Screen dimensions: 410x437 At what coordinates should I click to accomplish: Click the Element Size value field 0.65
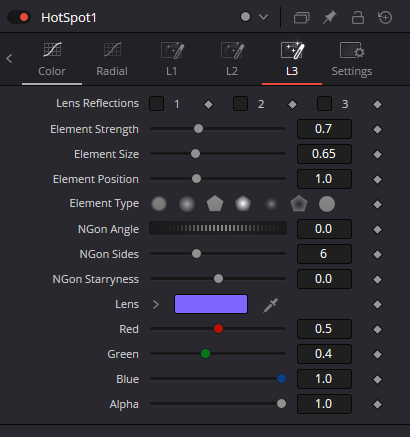pyautogui.click(x=324, y=154)
